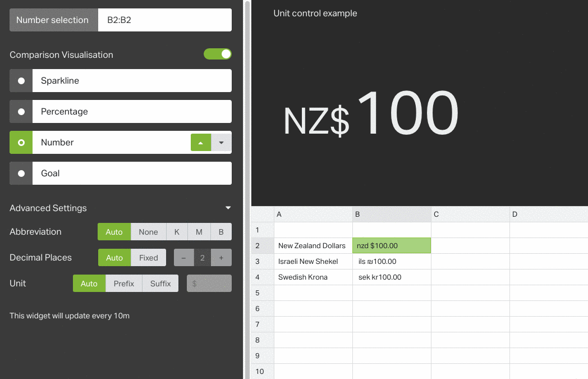Set Decimal Places to Auto
This screenshot has height=379, width=588.
[x=114, y=258]
